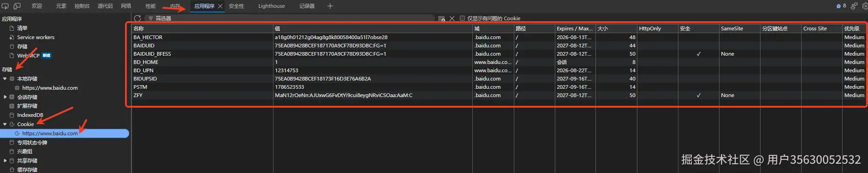Switch to the 安全性 tab

237,6
